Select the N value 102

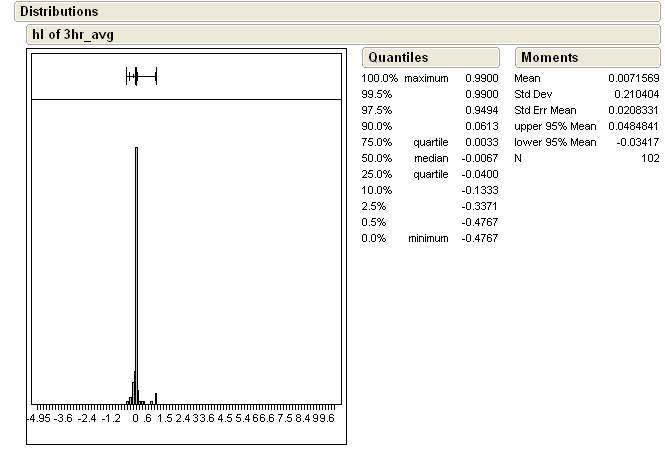pyautogui.click(x=650, y=158)
